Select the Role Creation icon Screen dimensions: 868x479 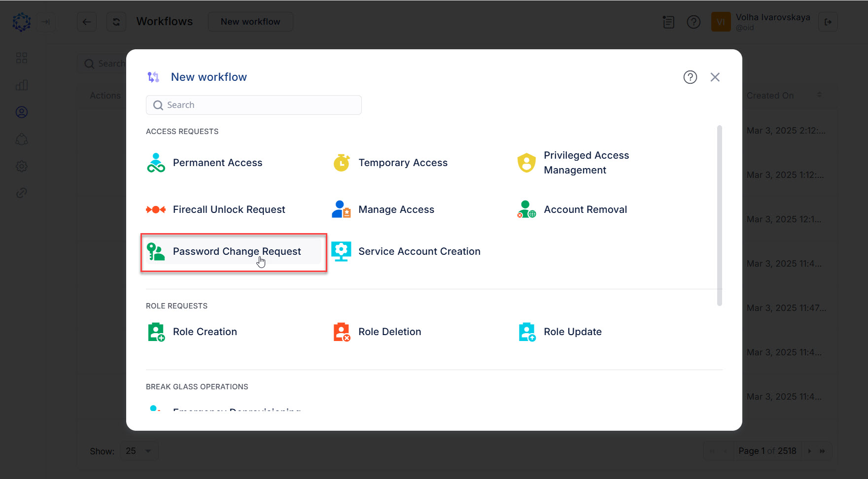coord(156,332)
